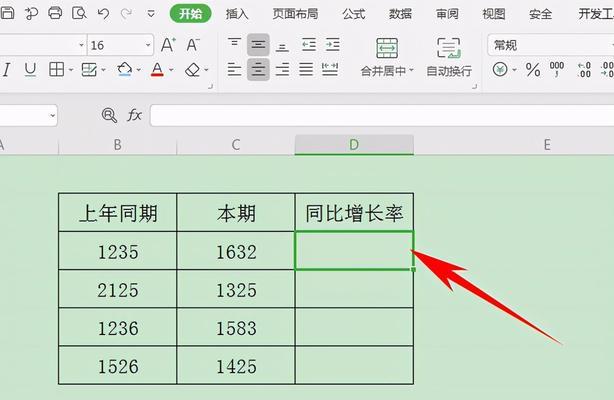Expand the fill color dropdown arrow
This screenshot has width=614, height=400.
(x=139, y=70)
